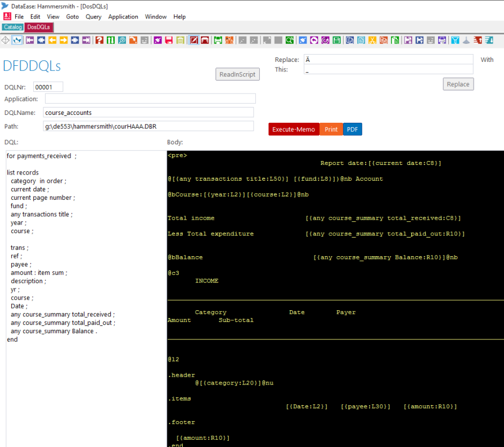Click the This text field
This screenshot has width=504, height=447.
(388, 69)
